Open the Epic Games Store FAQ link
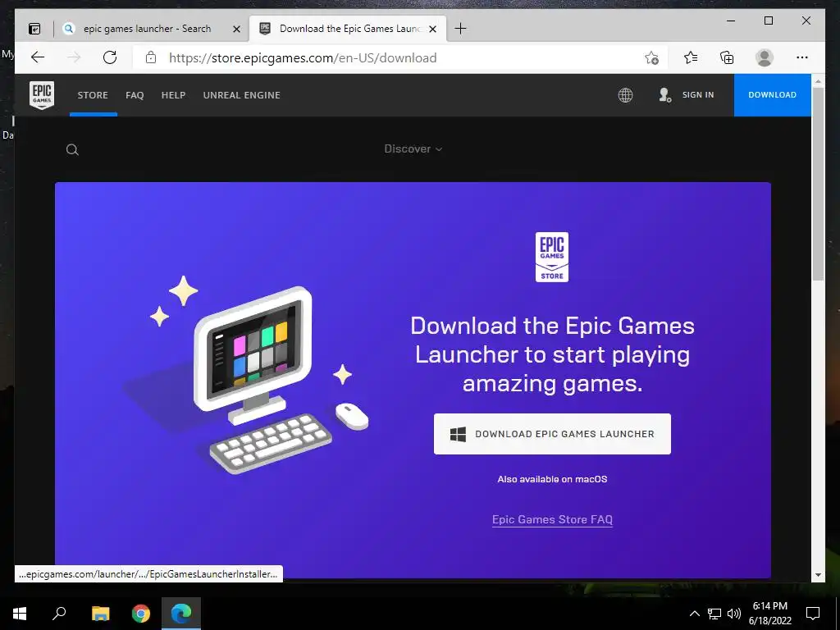The image size is (840, 630). (x=552, y=519)
